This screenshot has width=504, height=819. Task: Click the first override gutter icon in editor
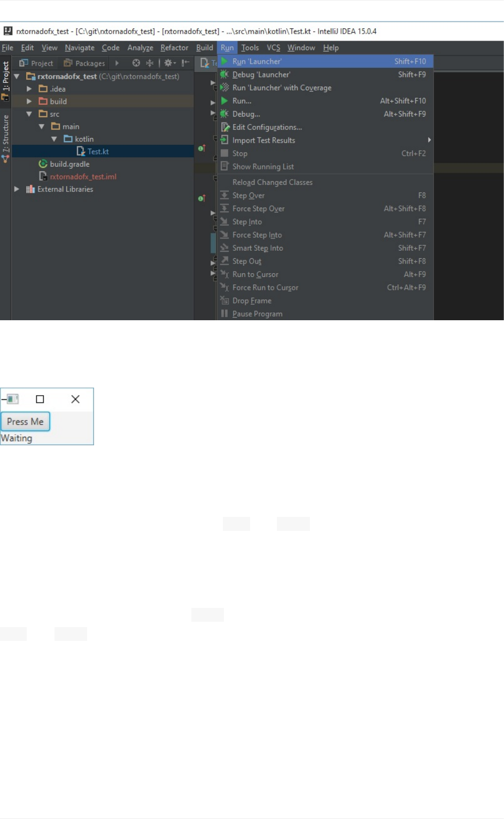(201, 148)
